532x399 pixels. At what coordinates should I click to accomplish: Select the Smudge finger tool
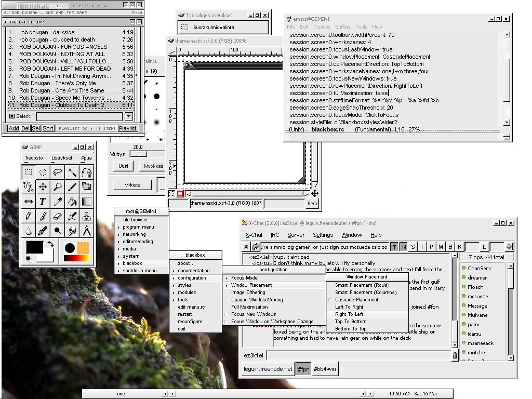click(72, 231)
